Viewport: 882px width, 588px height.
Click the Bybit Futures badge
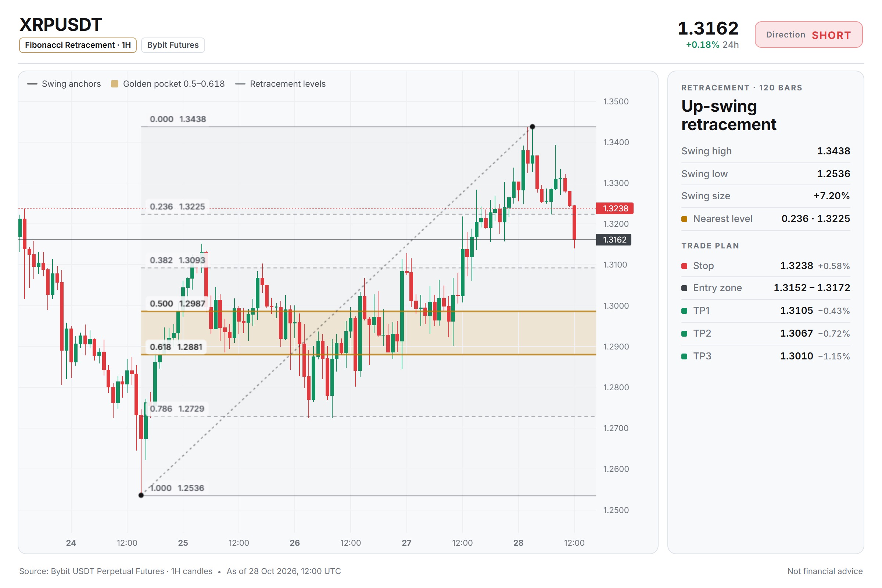click(173, 45)
